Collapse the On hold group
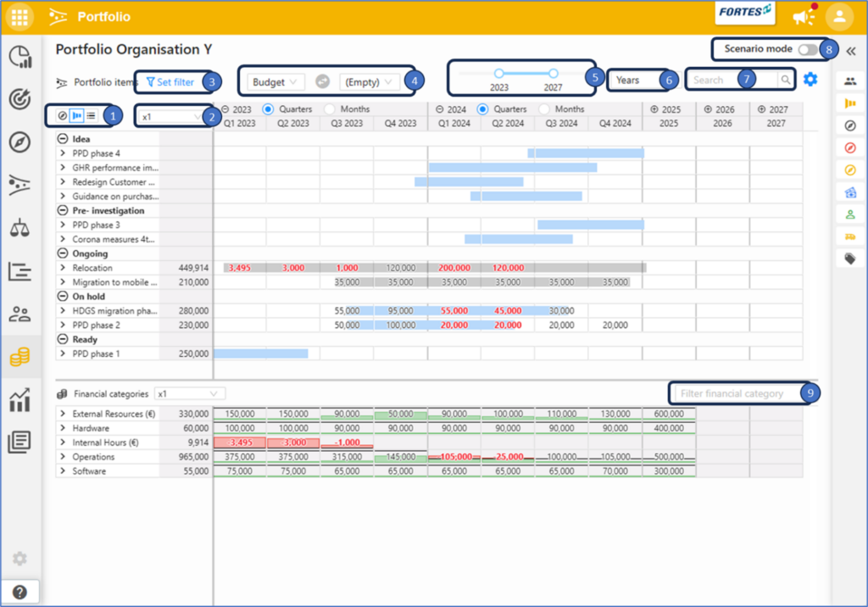 coord(63,297)
